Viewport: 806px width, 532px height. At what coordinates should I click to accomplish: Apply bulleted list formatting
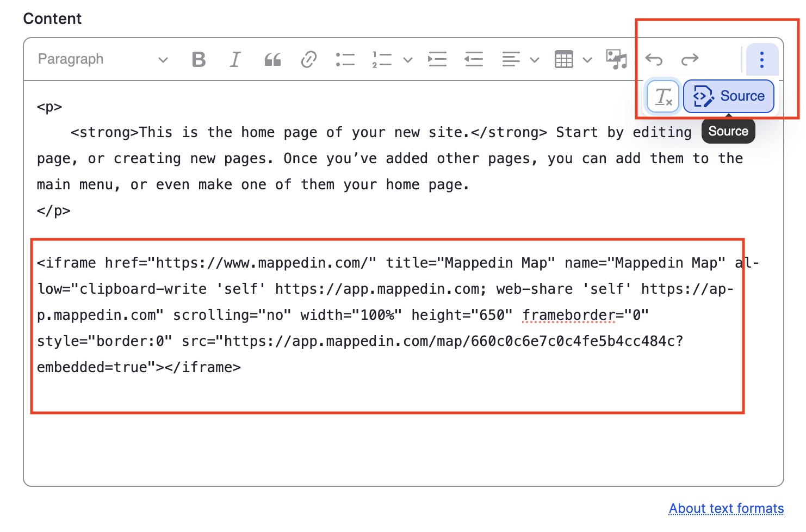point(345,59)
